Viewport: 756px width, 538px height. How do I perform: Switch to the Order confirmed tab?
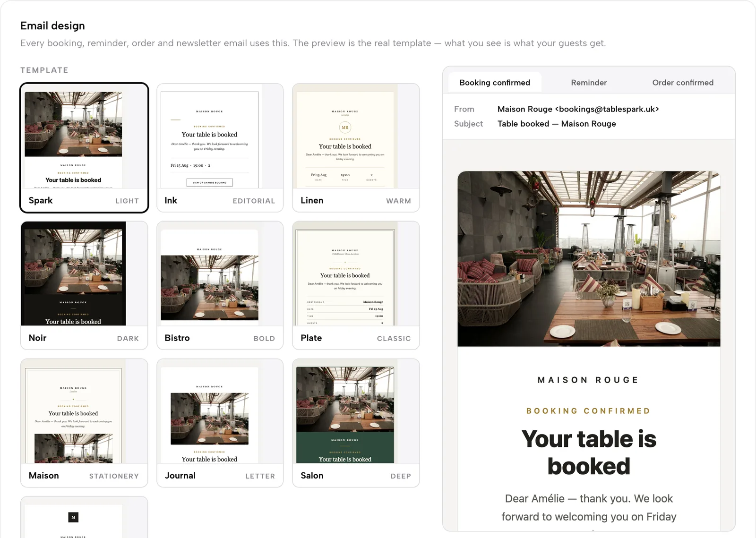[x=683, y=83]
